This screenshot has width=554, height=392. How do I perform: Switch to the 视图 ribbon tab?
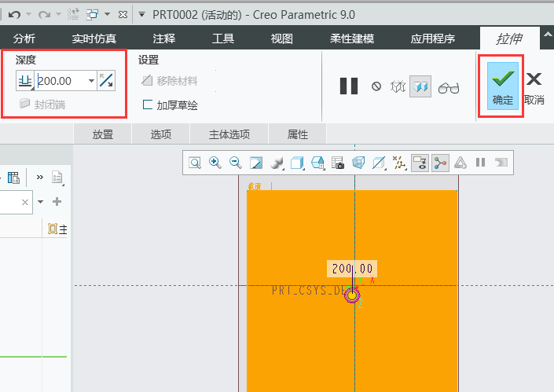click(x=281, y=38)
